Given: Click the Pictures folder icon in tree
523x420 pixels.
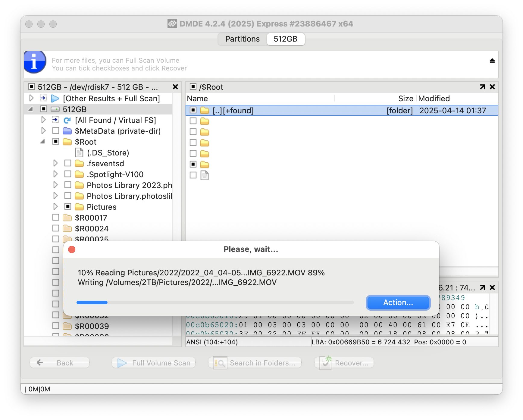Looking at the screenshot, I should tap(79, 207).
